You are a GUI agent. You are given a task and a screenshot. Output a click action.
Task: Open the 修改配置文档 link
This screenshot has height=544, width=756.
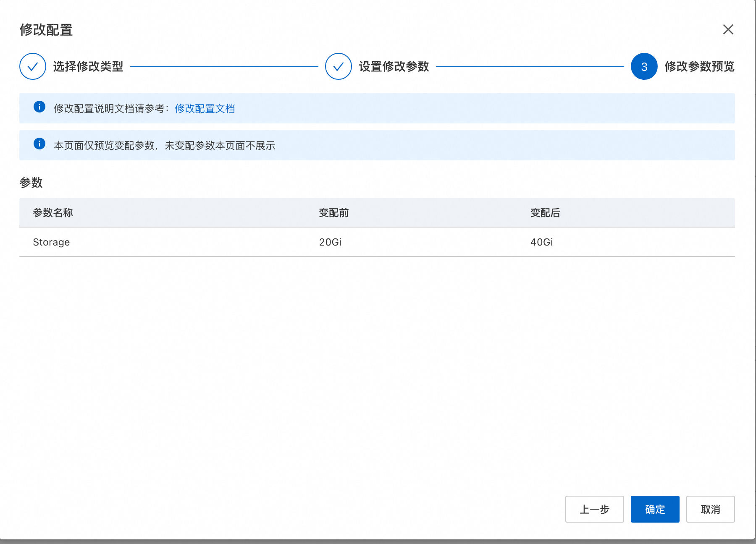(205, 109)
